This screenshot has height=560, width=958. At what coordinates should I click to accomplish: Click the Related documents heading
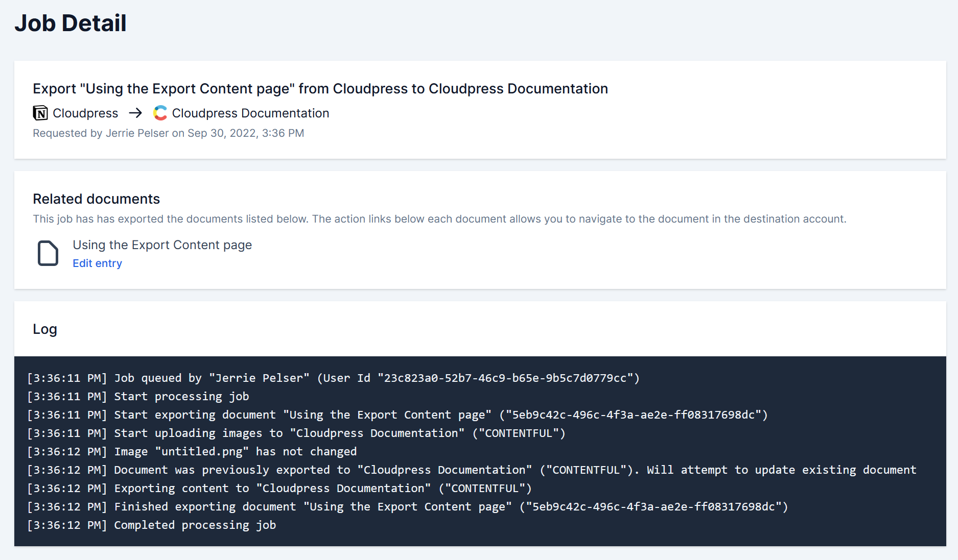coord(97,199)
